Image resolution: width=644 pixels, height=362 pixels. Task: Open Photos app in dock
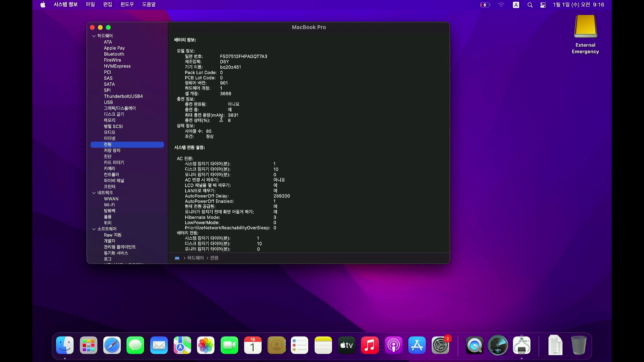pyautogui.click(x=206, y=345)
